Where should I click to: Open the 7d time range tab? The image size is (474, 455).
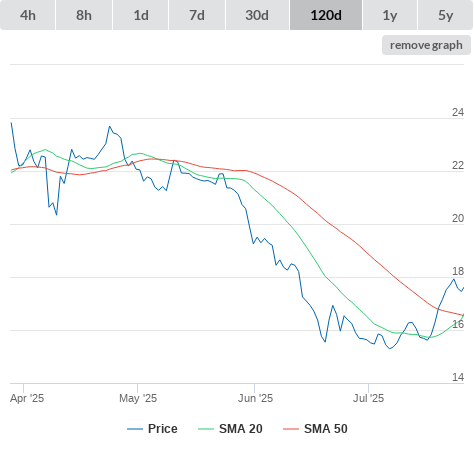click(197, 15)
